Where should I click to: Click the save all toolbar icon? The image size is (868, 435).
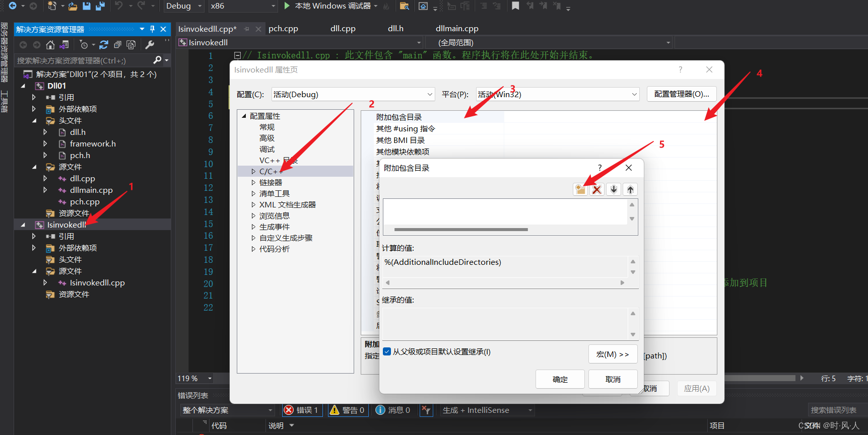click(x=100, y=6)
